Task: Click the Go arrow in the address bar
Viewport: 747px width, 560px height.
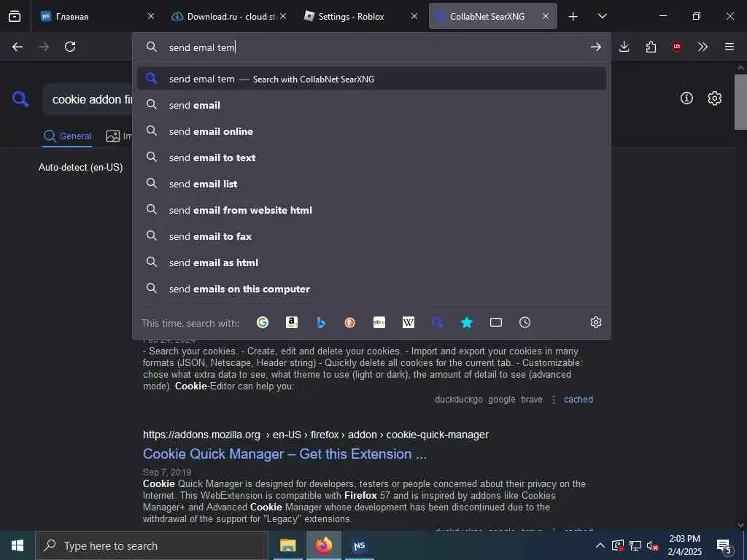Action: [595, 47]
